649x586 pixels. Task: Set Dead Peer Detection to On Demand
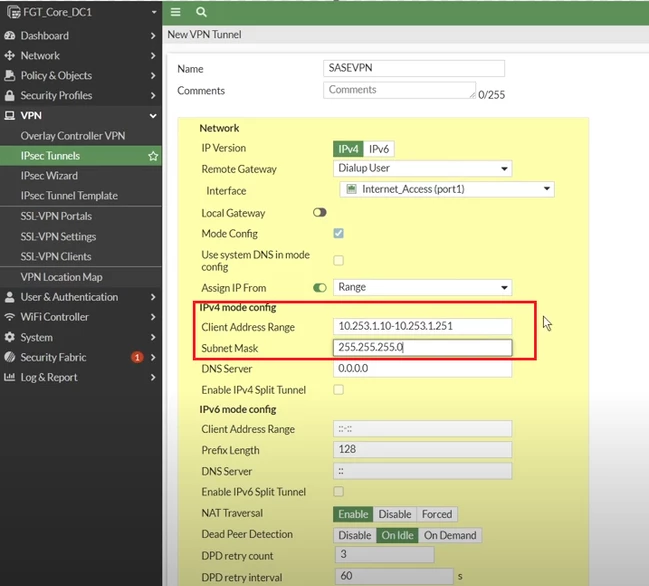[x=450, y=536]
